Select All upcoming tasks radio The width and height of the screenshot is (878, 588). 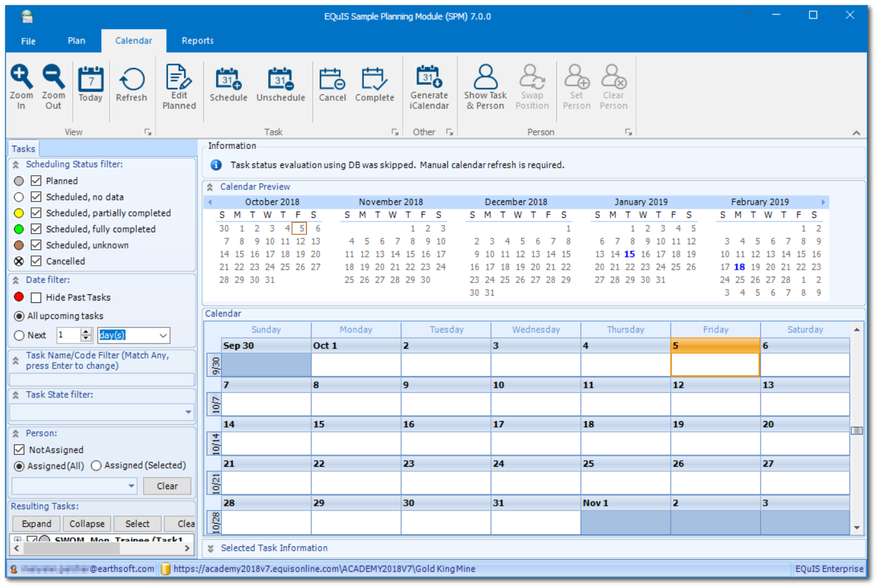coord(19,316)
